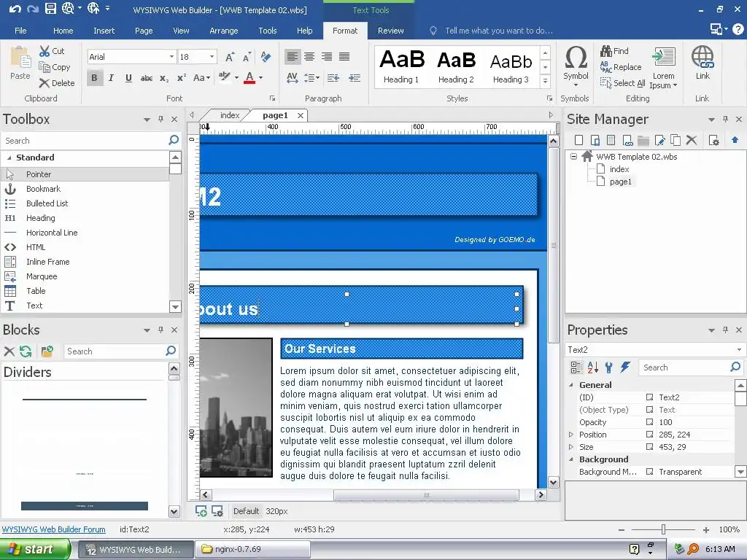
Task: Click the zoom slider handle
Action: 663,529
